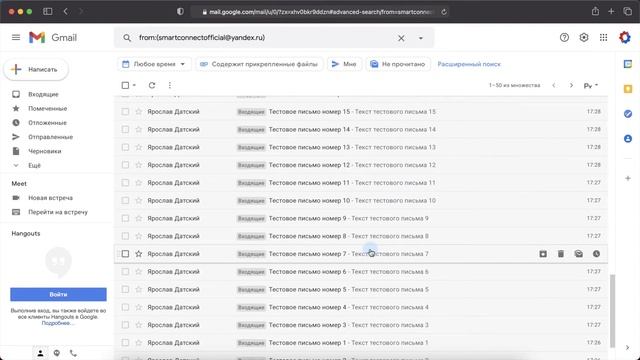Image resolution: width=640 pixels, height=360 pixels.
Task: Open the Любое время filter dropdown
Action: pyautogui.click(x=154, y=64)
